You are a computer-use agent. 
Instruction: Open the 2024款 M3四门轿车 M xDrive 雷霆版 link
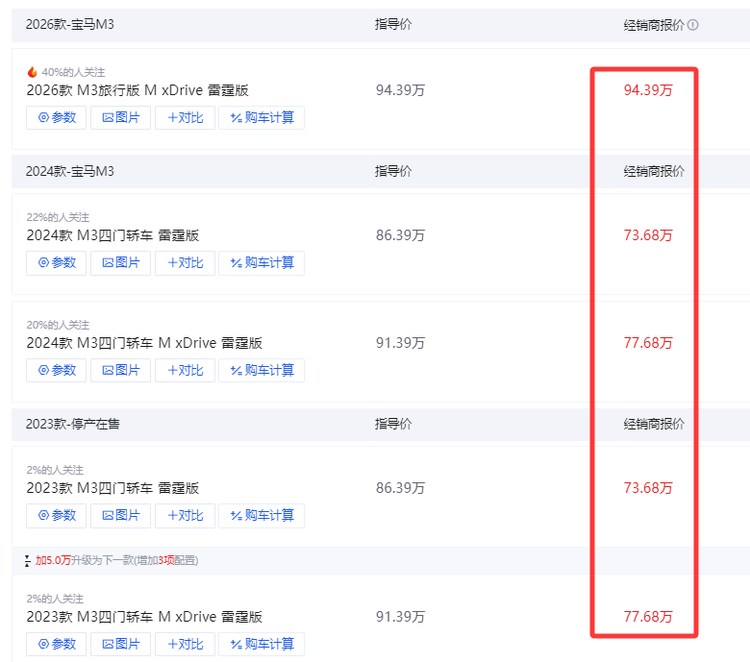point(144,343)
